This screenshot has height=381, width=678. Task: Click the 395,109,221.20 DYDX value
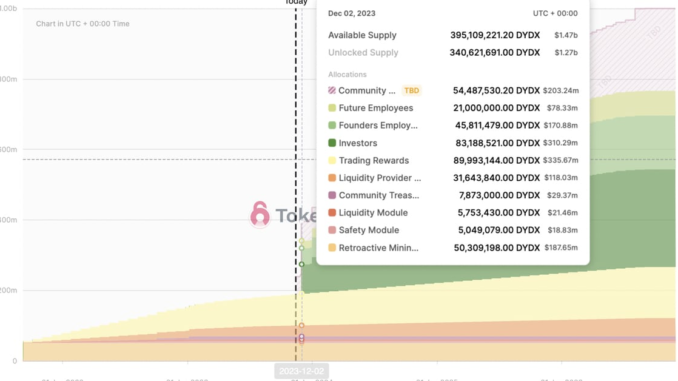point(495,35)
